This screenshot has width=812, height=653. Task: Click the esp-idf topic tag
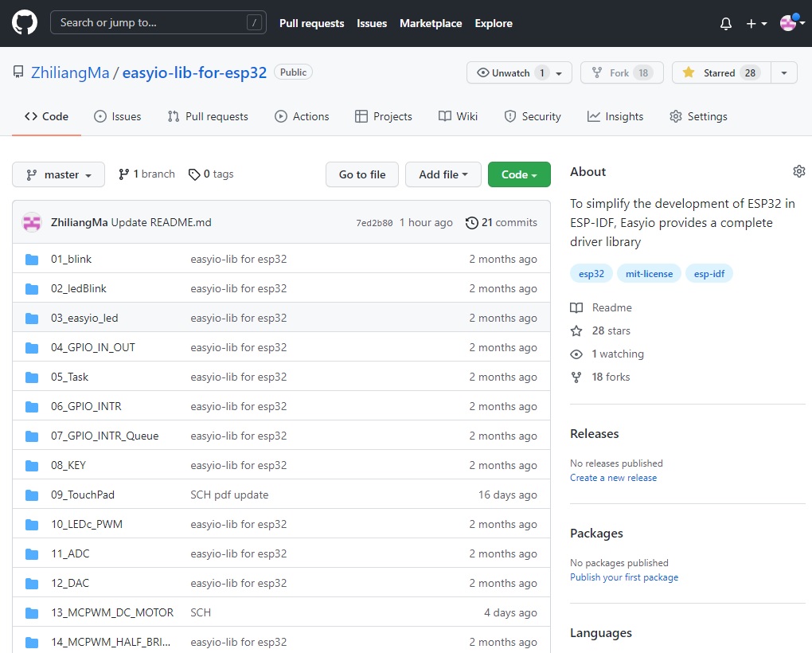tap(709, 274)
